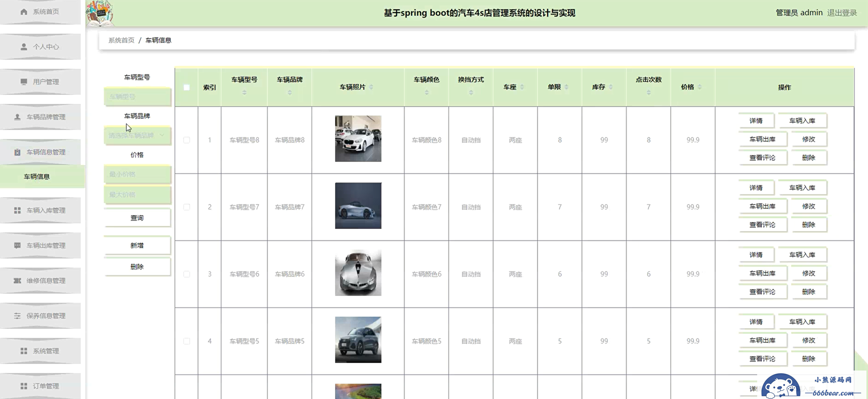Click the person icon beside 个人中心
The image size is (868, 399).
[x=24, y=47]
